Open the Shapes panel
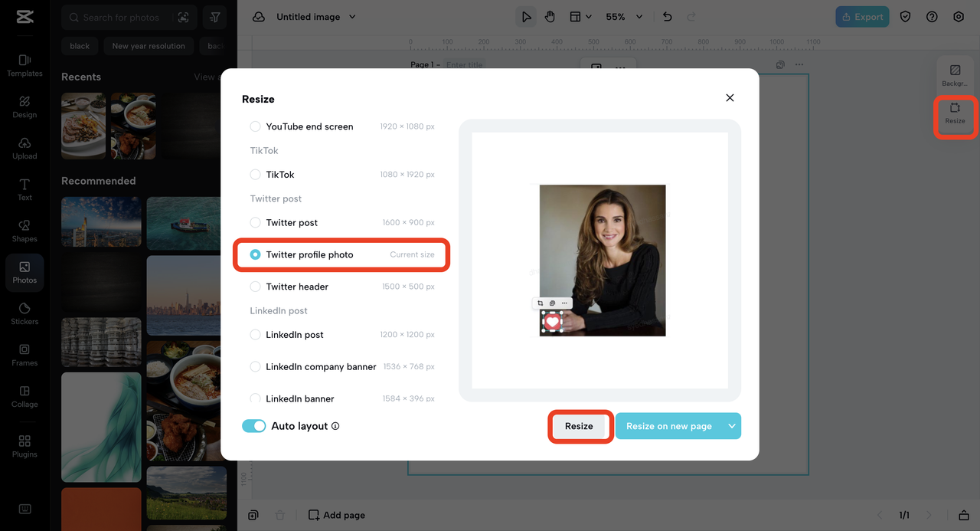The width and height of the screenshot is (980, 531). coord(24,231)
